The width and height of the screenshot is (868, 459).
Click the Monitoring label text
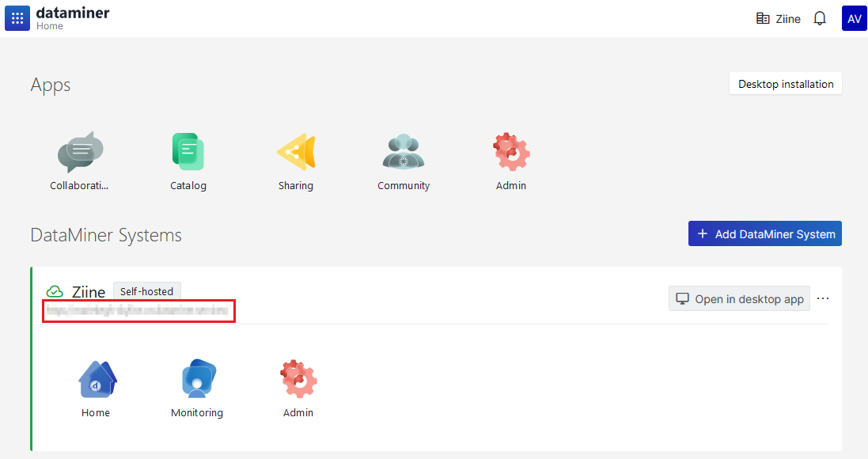point(197,412)
